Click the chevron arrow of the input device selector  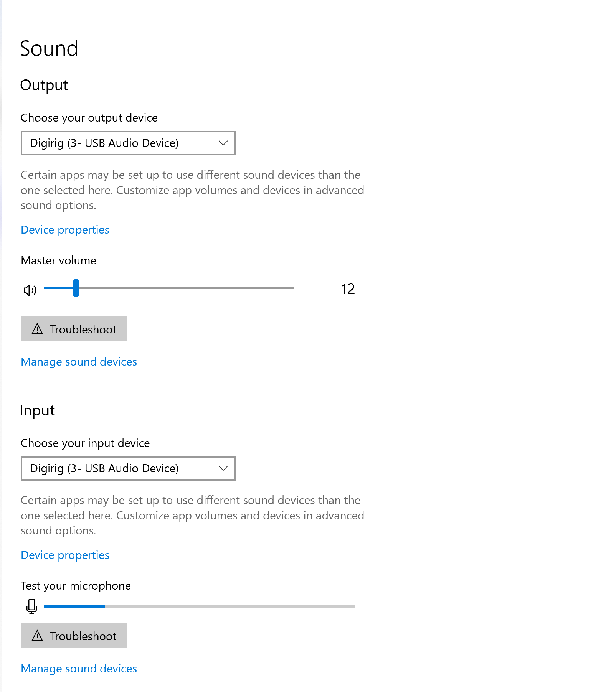coord(223,468)
